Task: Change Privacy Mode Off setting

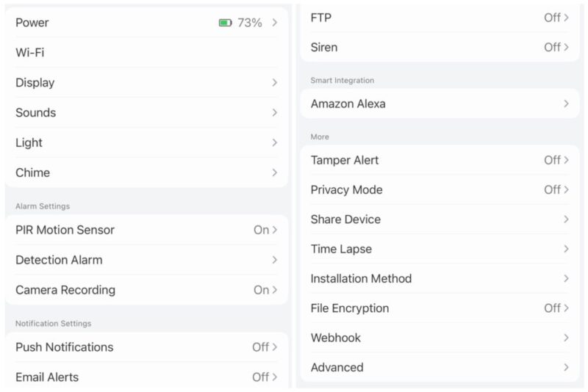Action: pyautogui.click(x=556, y=190)
